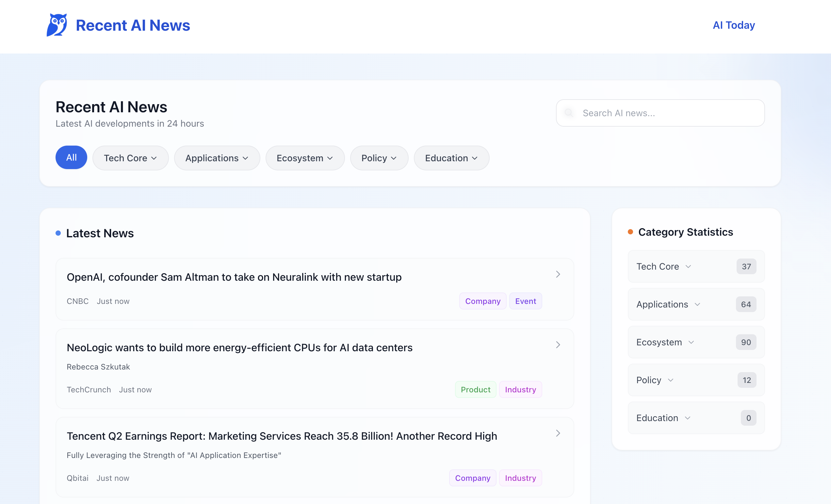The width and height of the screenshot is (831, 504).
Task: Click "Latest AI developments in 24 hours" subtitle
Action: [x=130, y=123]
